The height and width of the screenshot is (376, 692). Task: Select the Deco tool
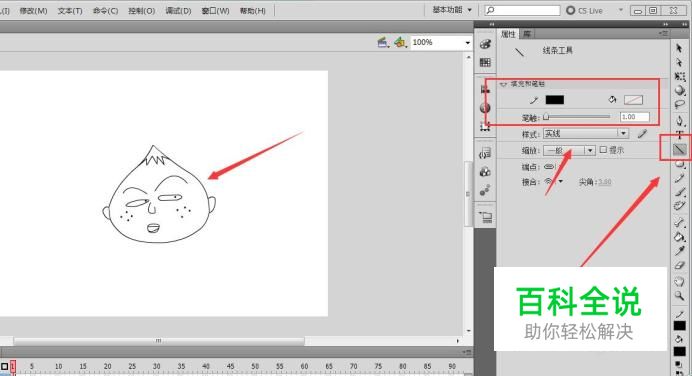(x=680, y=206)
